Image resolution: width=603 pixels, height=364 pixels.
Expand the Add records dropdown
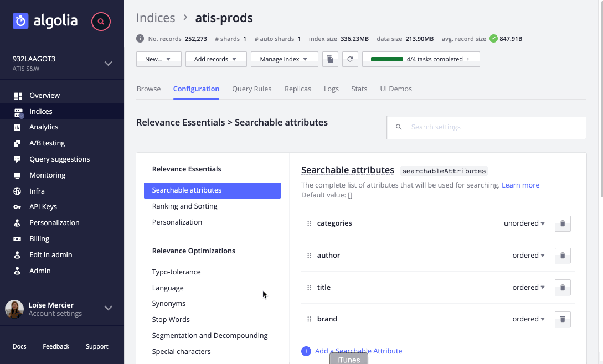coord(216,59)
